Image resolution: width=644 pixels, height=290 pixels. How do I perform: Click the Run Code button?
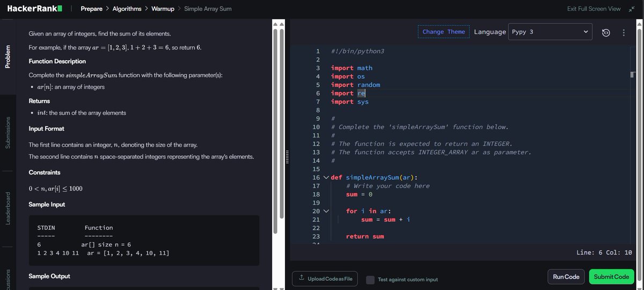[566, 277]
